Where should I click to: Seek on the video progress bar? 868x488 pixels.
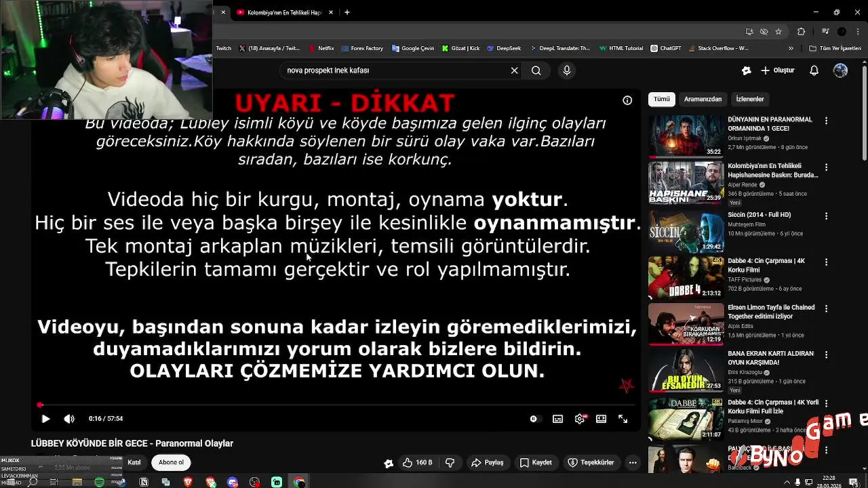(x=336, y=405)
